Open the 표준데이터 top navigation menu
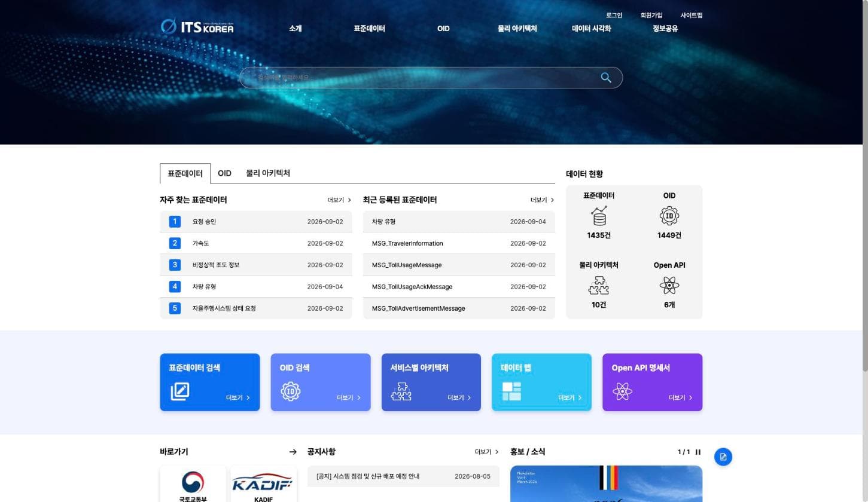The height and width of the screenshot is (502, 868). point(369,28)
